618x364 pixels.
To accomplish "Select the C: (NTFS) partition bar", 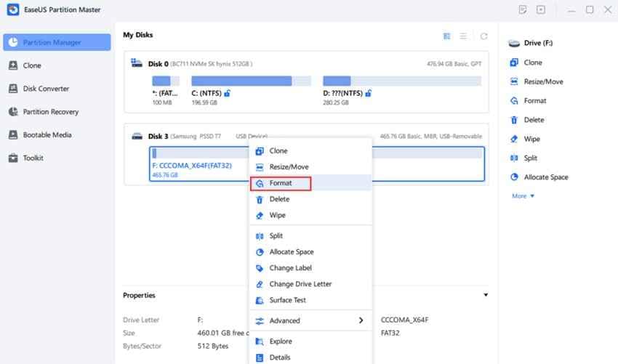I will (251, 81).
